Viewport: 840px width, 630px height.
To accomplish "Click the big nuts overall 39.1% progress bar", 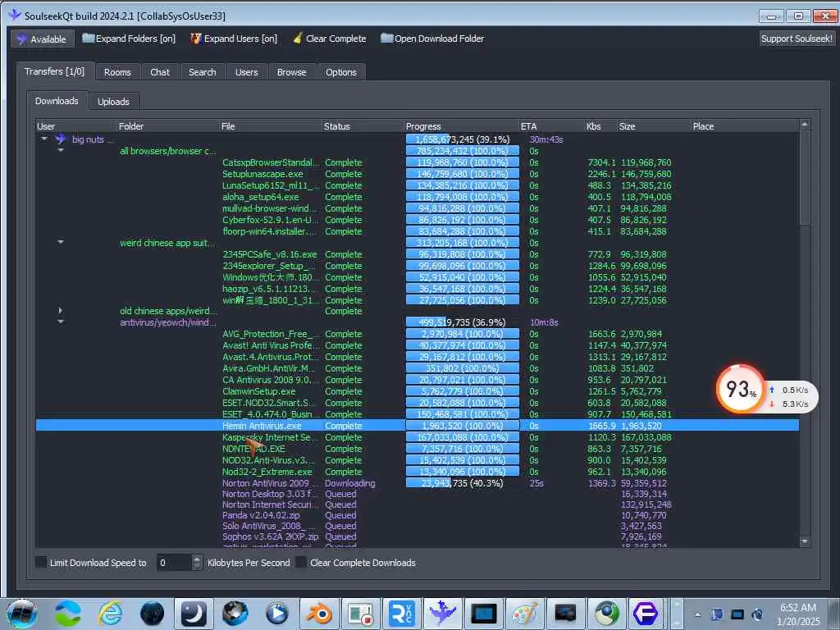I will coord(463,139).
